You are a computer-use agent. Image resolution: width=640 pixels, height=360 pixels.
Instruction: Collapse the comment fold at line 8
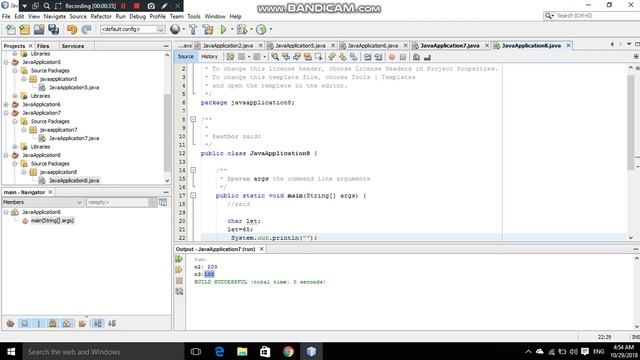tap(193, 119)
